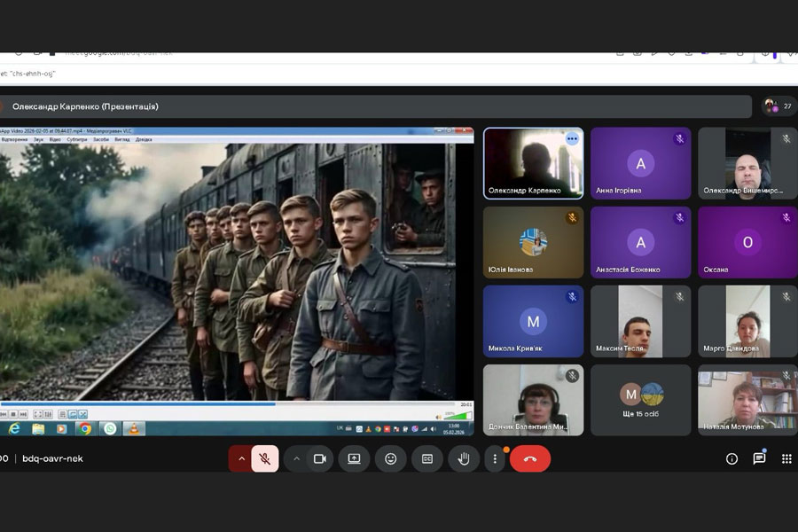Open options on Олександр Карпенко's tile
The height and width of the screenshot is (532, 798).
click(x=572, y=139)
